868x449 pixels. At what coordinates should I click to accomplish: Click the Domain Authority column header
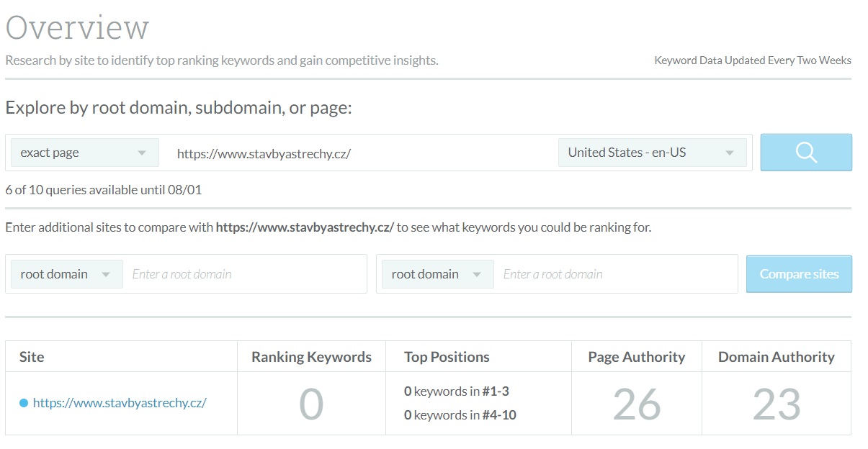(776, 357)
